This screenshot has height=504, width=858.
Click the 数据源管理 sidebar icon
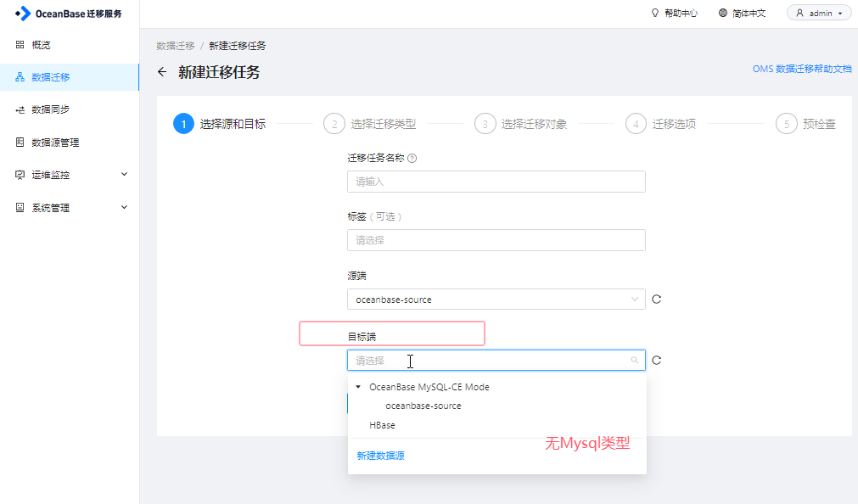pyautogui.click(x=20, y=143)
